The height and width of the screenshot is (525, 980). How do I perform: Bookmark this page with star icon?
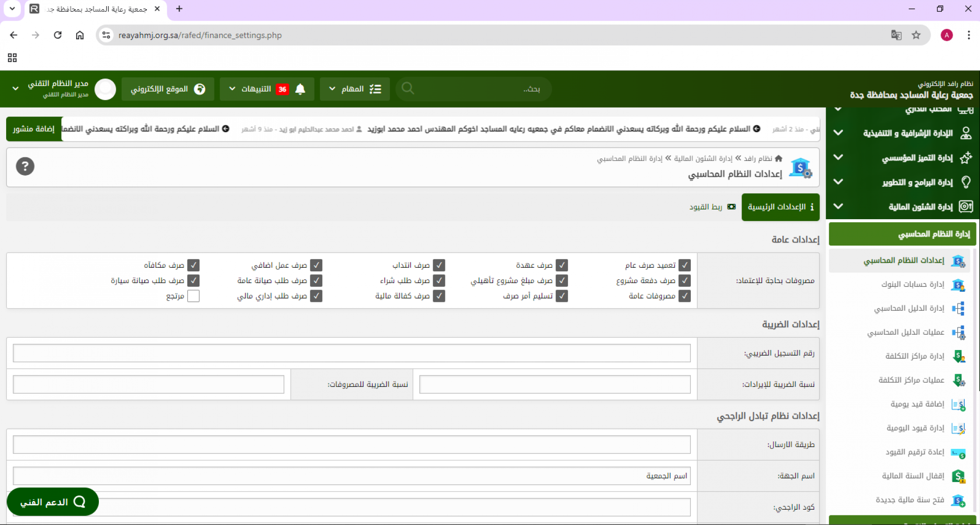click(x=916, y=35)
